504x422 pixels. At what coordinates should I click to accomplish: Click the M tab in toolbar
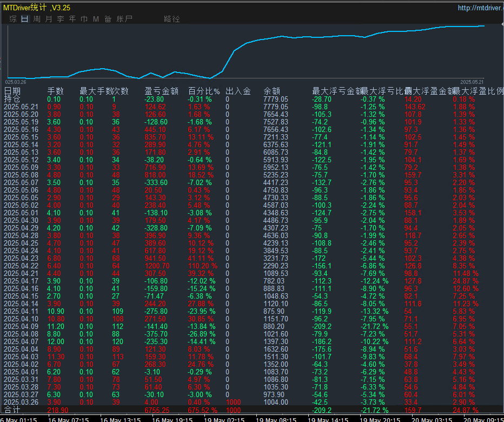[96, 19]
